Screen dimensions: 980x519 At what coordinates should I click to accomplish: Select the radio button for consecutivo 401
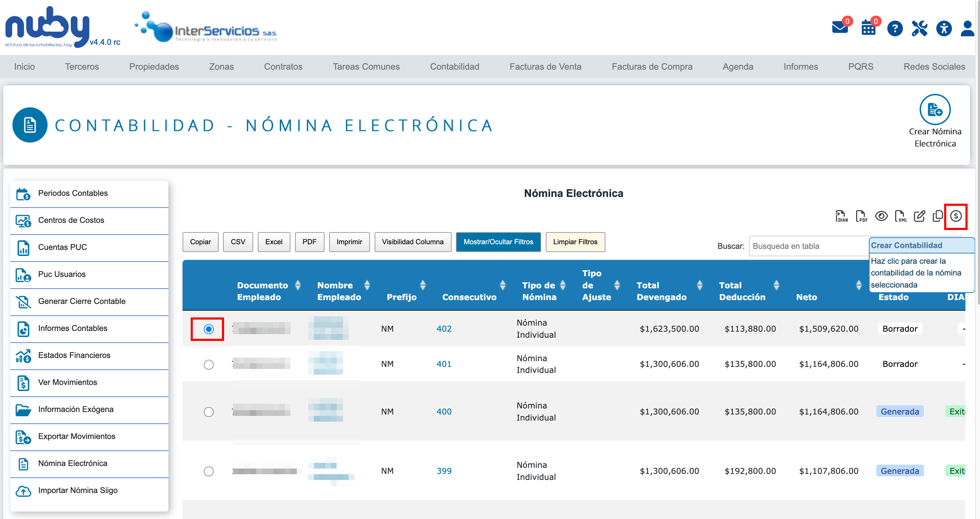(x=208, y=364)
